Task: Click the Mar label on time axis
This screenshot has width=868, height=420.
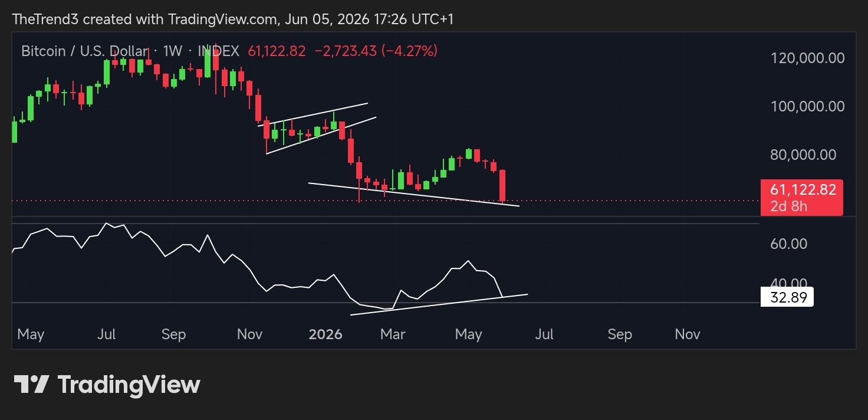Action: pyautogui.click(x=393, y=334)
